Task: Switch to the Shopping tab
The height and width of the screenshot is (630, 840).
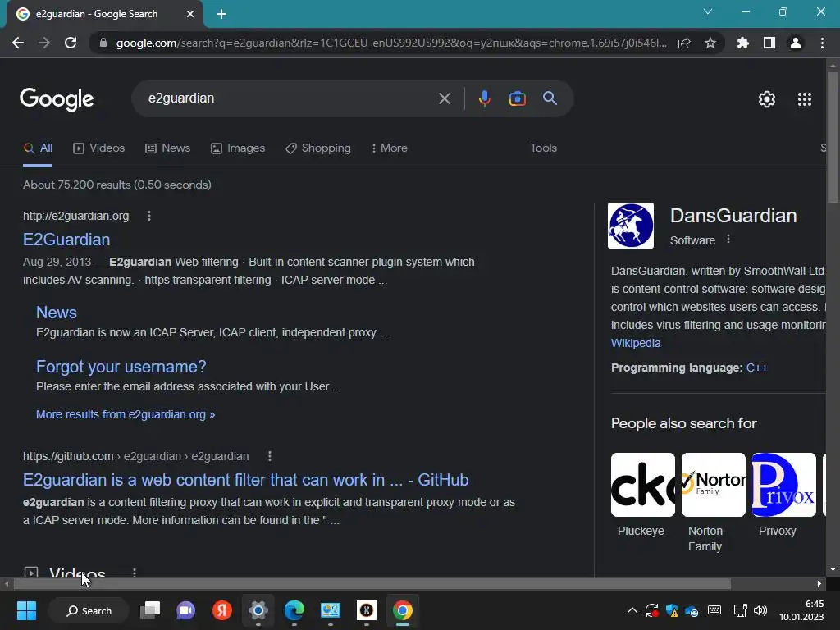Action: (x=318, y=148)
